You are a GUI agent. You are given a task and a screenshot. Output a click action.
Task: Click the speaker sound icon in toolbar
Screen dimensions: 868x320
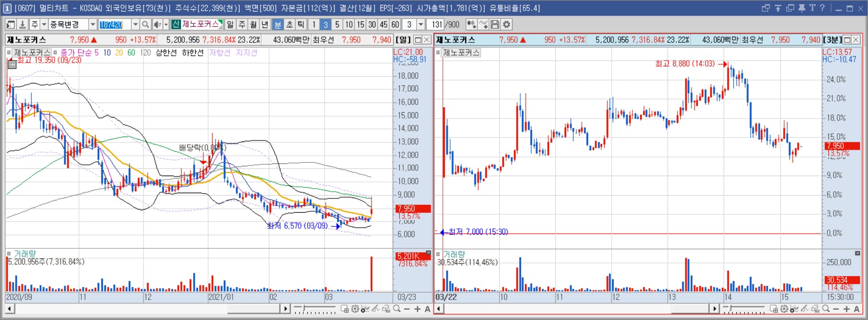tap(157, 24)
